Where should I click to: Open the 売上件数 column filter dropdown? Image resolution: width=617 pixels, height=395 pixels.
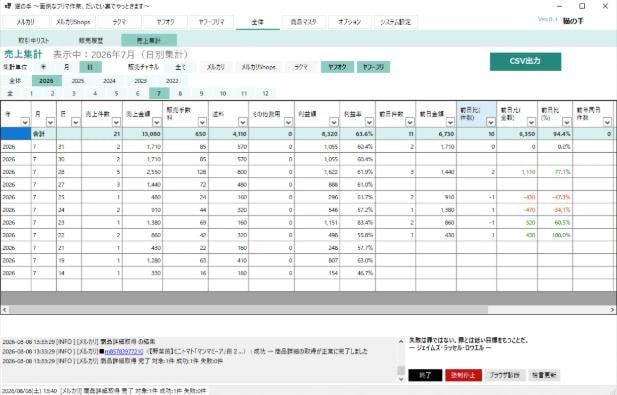coord(116,122)
